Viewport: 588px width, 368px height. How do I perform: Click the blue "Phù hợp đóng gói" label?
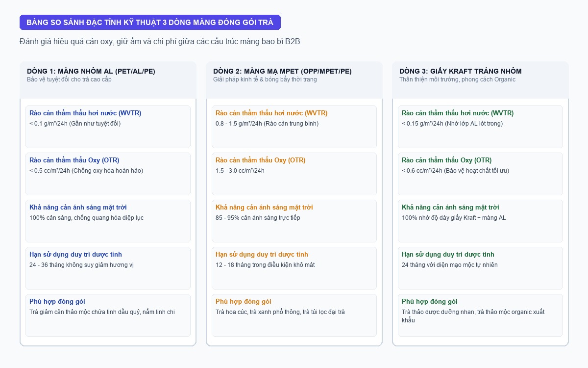57,301
